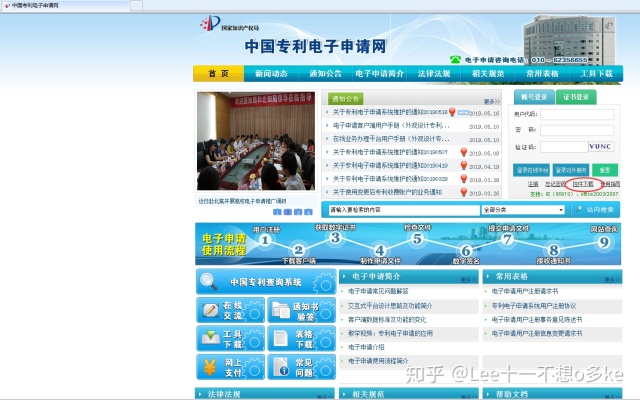
Task: Open 工具下载 navigation item
Action: coord(596,73)
